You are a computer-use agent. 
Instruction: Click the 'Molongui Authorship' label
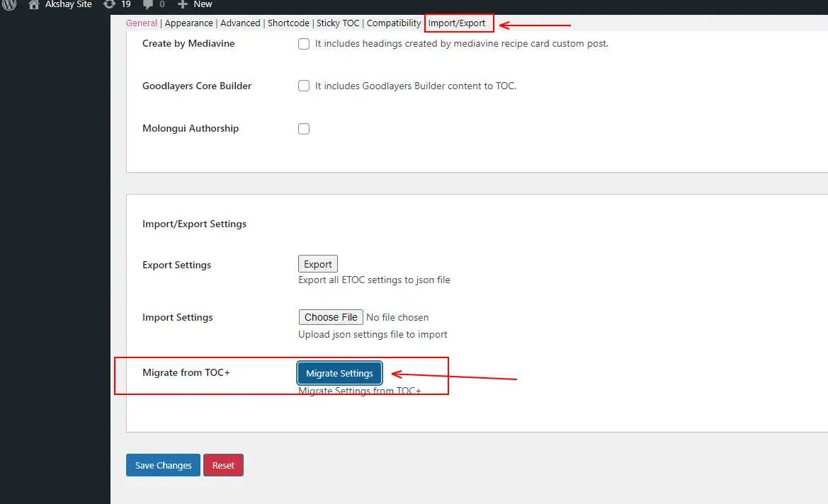(191, 128)
